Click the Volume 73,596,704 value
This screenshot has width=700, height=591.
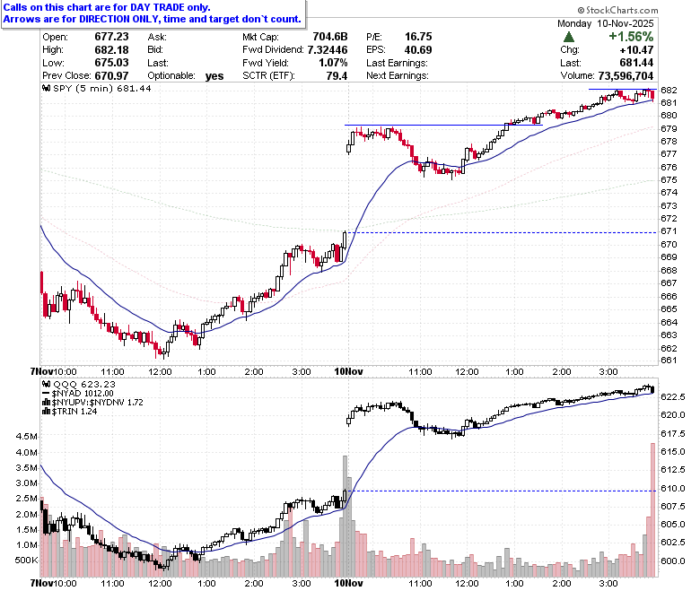point(626,76)
